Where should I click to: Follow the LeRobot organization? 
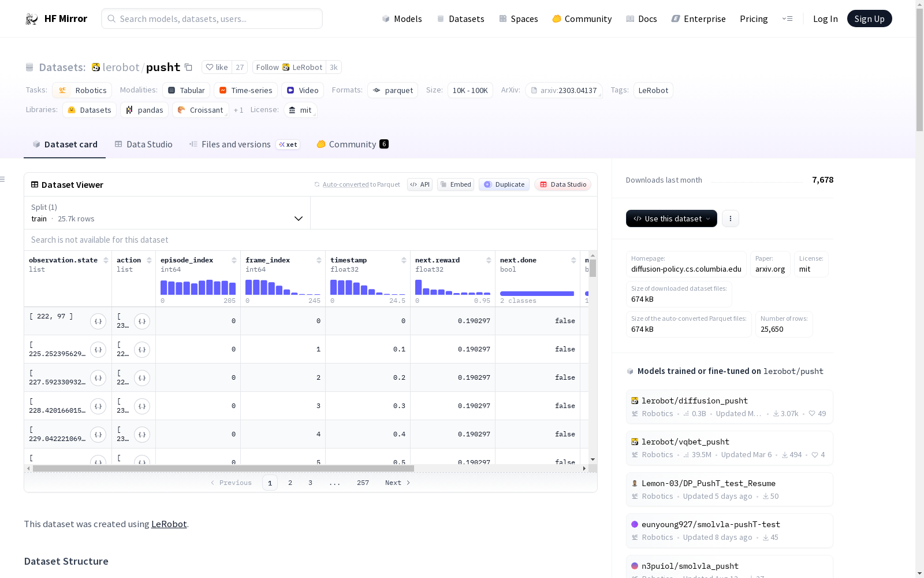pyautogui.click(x=289, y=67)
